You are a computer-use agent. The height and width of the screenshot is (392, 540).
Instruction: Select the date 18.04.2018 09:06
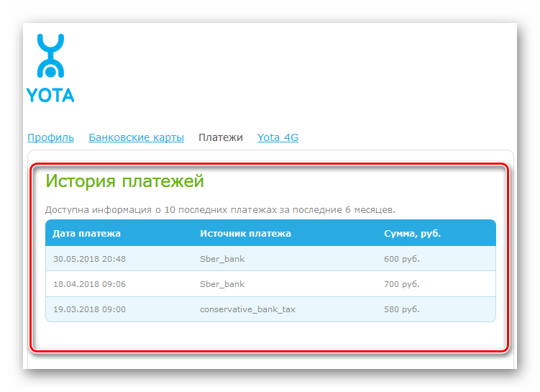pyautogui.click(x=90, y=284)
